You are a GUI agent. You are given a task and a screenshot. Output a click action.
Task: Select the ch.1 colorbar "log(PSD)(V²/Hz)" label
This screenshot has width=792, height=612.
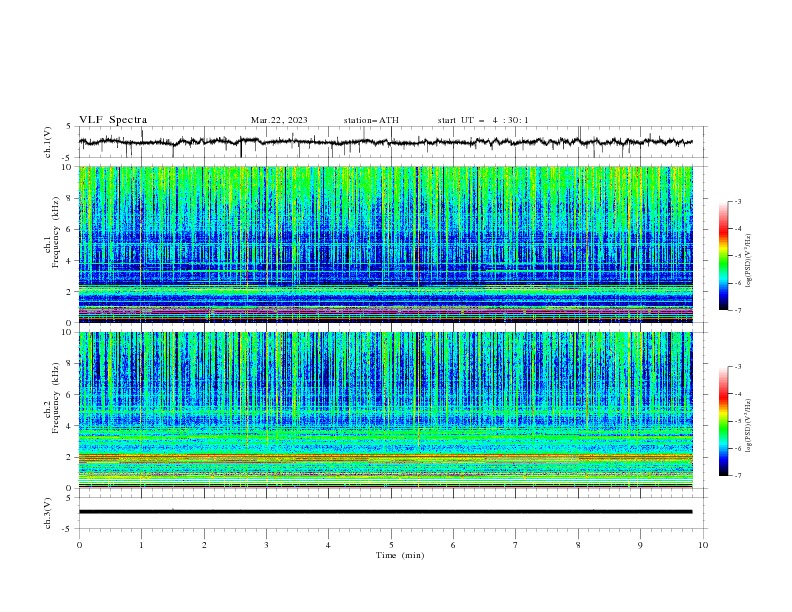coord(749,260)
